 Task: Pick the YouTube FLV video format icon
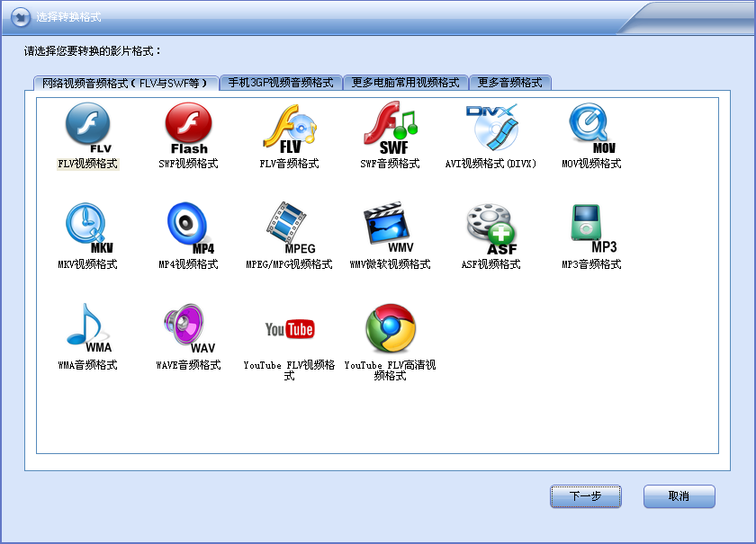[x=289, y=329]
